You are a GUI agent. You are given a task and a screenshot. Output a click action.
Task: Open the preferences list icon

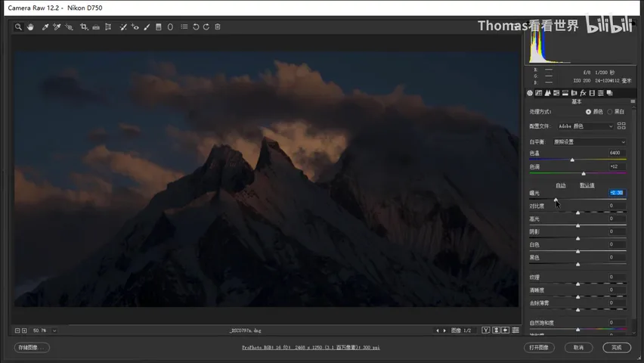click(184, 26)
